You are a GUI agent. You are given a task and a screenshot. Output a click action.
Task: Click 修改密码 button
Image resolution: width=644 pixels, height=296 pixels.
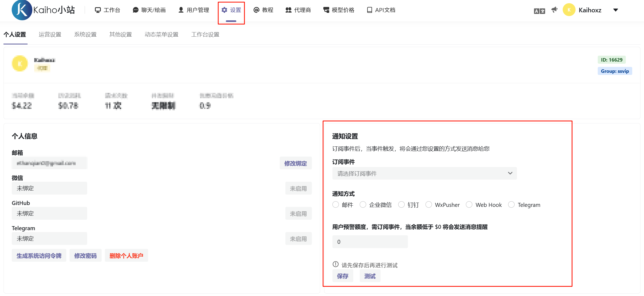click(x=85, y=256)
